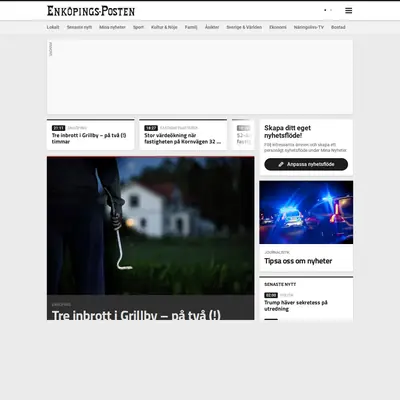Click the Anpassa nyhetsflöde button
The height and width of the screenshot is (400, 400).
coord(306,164)
